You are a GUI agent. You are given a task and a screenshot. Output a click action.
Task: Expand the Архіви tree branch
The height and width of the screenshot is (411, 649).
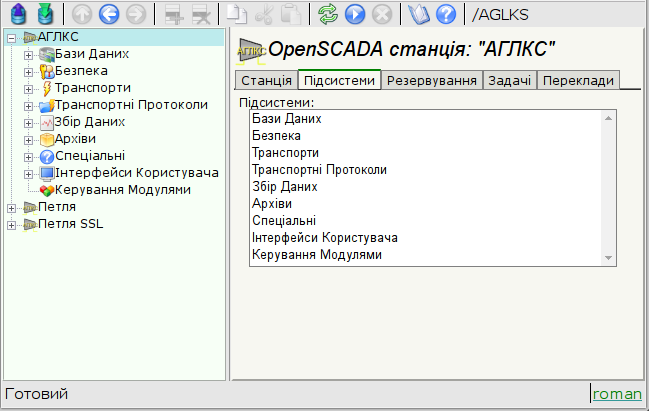point(28,139)
